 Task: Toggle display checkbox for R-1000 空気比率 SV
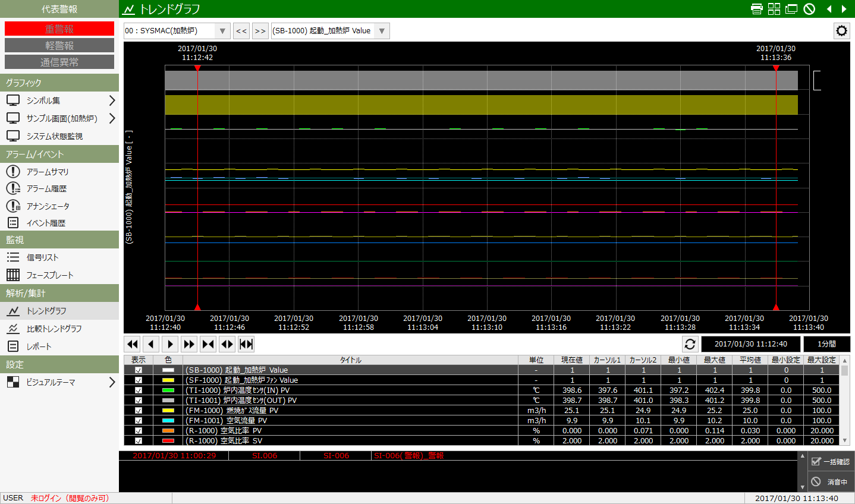pyautogui.click(x=139, y=441)
